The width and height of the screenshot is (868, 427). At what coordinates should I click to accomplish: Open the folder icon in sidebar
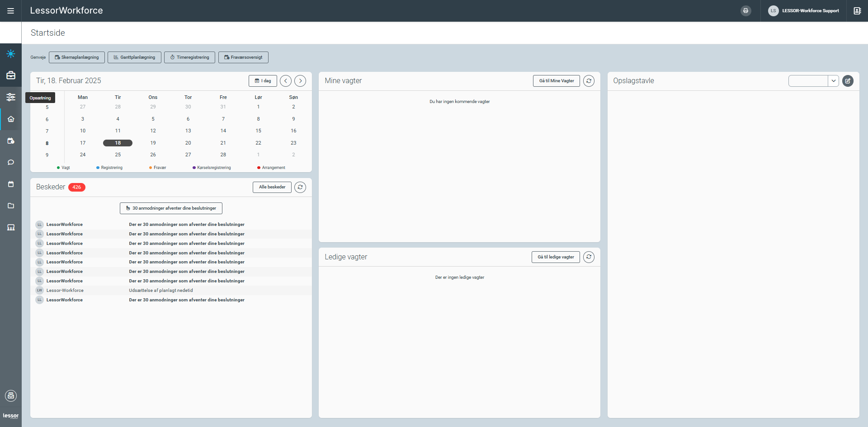[11, 206]
